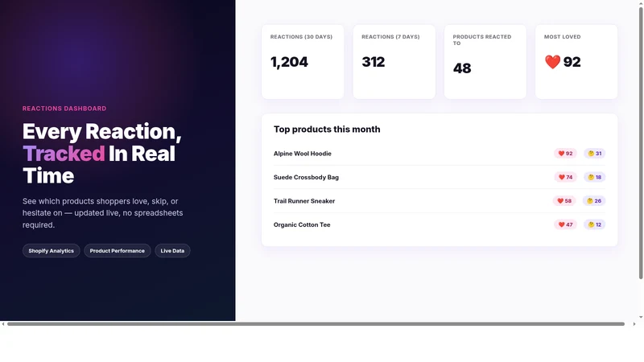Click the Every Reaction, Tracked In Real Time headline
The width and height of the screenshot is (644, 362).
(x=102, y=154)
